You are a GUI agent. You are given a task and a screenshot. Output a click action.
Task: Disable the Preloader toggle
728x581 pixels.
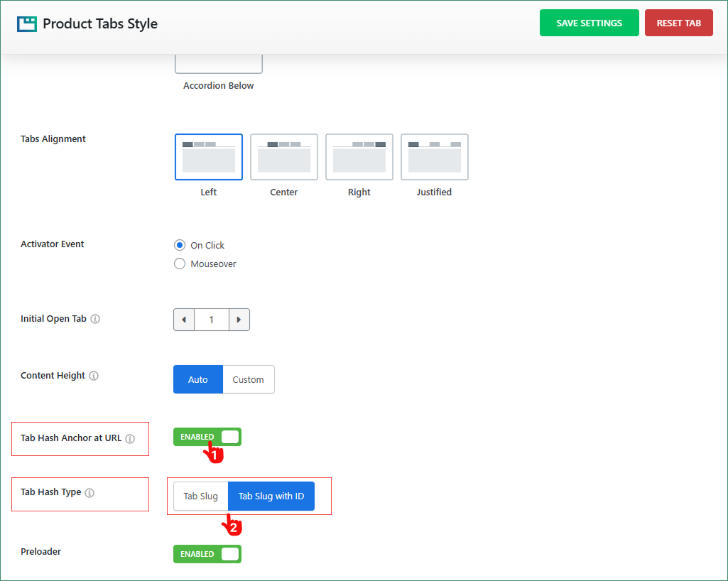[x=207, y=554]
